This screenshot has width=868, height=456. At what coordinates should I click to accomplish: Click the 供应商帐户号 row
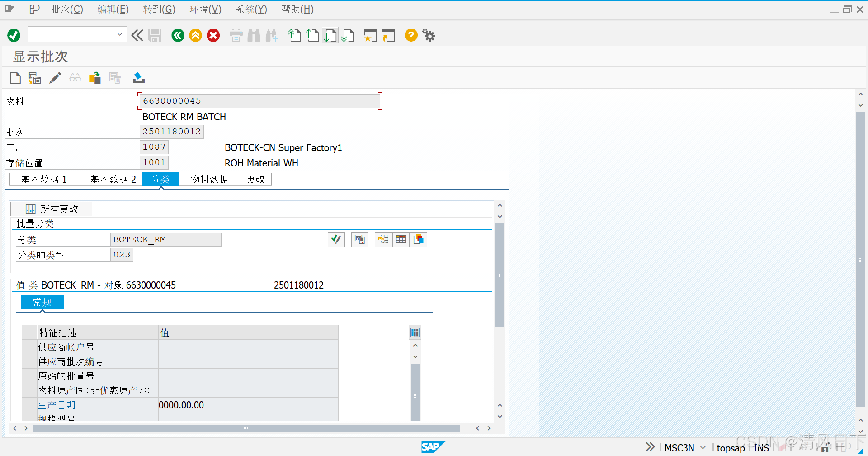[180, 347]
